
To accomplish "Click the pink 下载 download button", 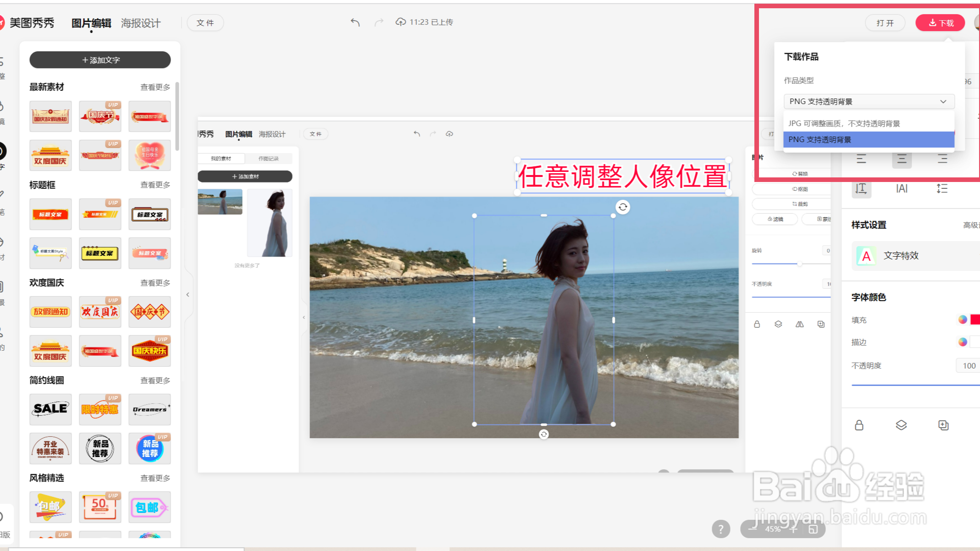I will point(940,23).
